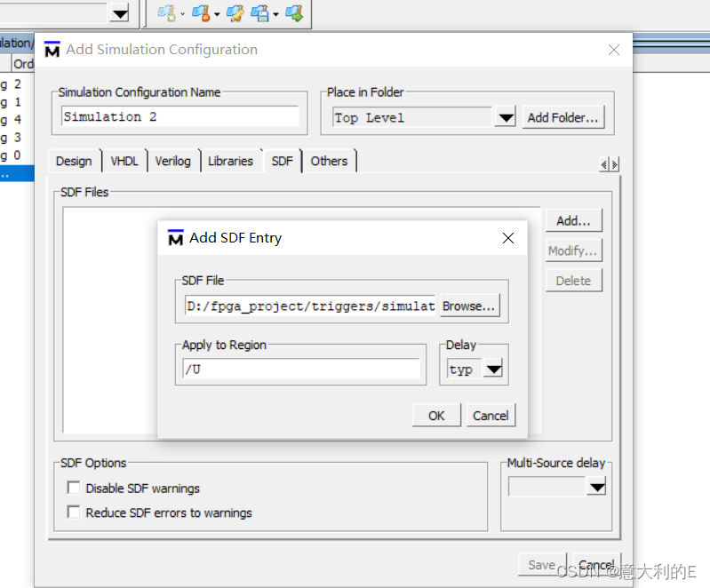The image size is (710, 588).
Task: Switch to the Verilog tab
Action: (173, 161)
